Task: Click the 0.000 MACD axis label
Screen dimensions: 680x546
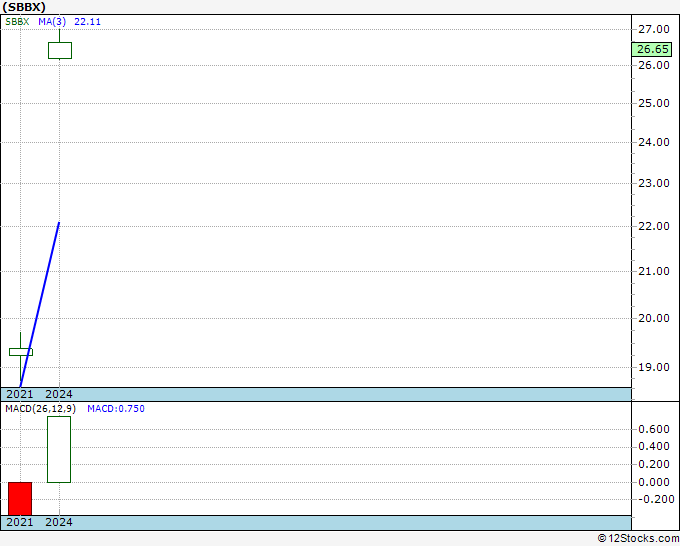Action: 654,482
